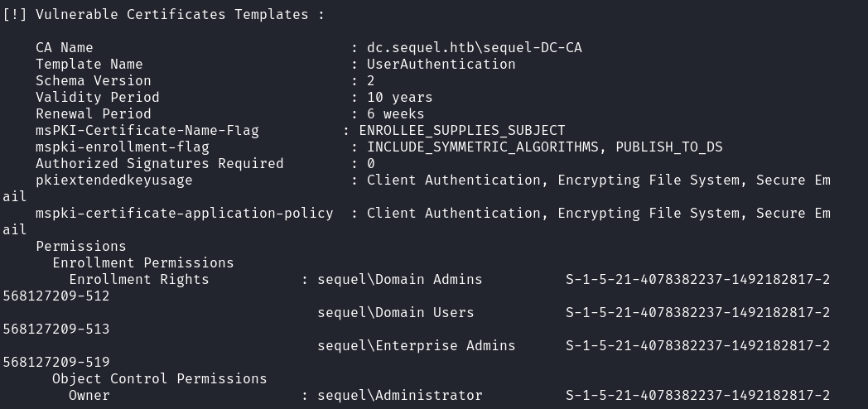The image size is (868, 409).
Task: Click the 'sequel\Domain Admins' entry
Action: (x=399, y=279)
